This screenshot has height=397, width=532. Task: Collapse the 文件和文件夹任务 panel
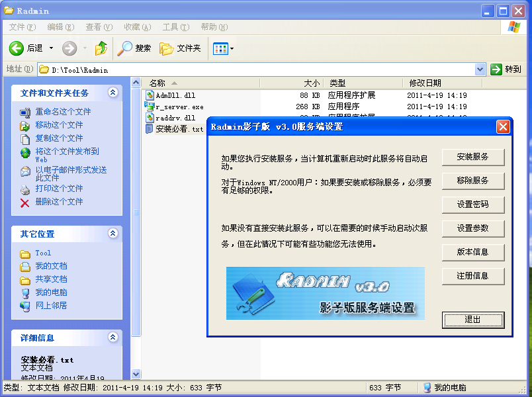(x=113, y=92)
